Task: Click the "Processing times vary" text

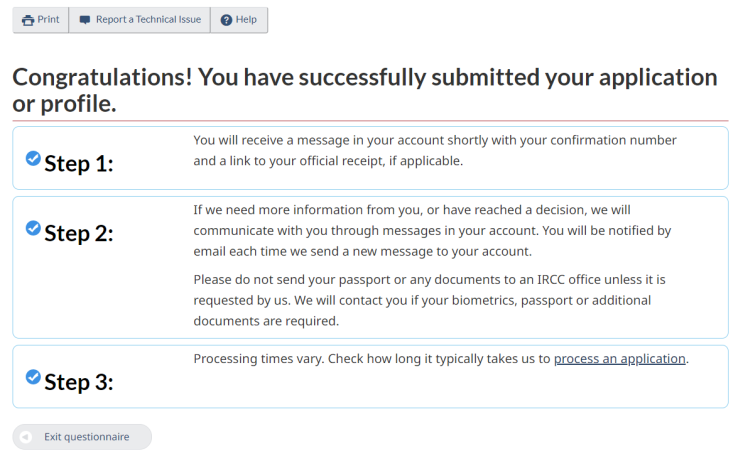Action: [x=372, y=359]
